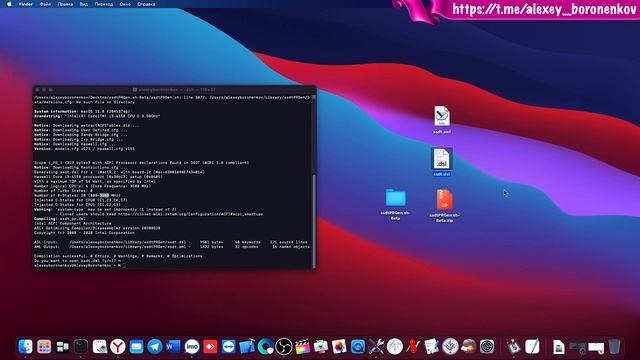Open the Finder menu in menu bar
640x360 pixels.
point(26,4)
